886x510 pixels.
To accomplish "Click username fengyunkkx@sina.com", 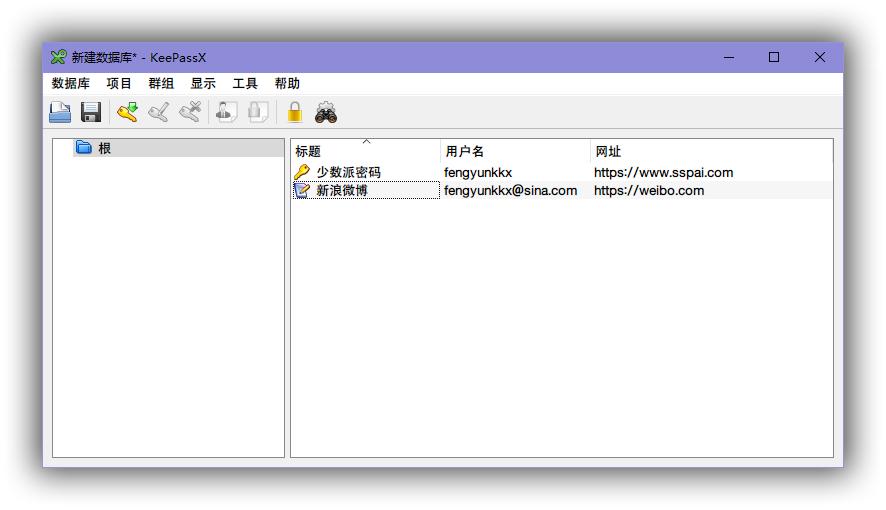I will [510, 190].
